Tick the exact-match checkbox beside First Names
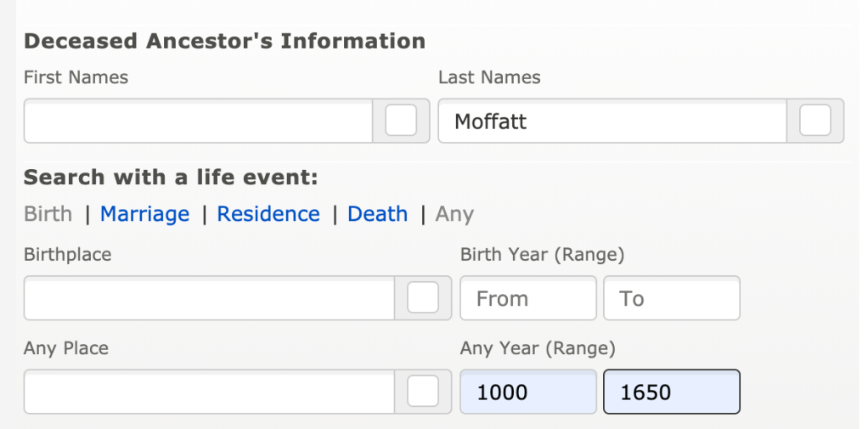Screen dimensions: 868x429 (x=401, y=121)
